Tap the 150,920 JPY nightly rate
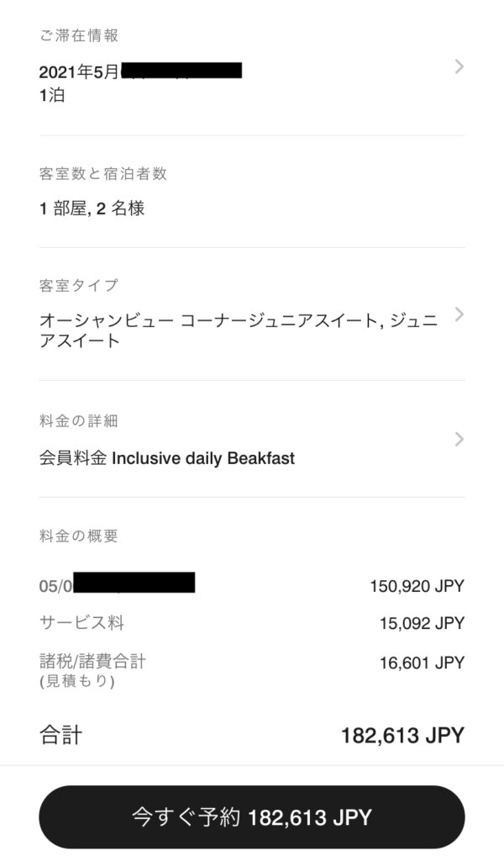The image size is (504, 861). 417,586
